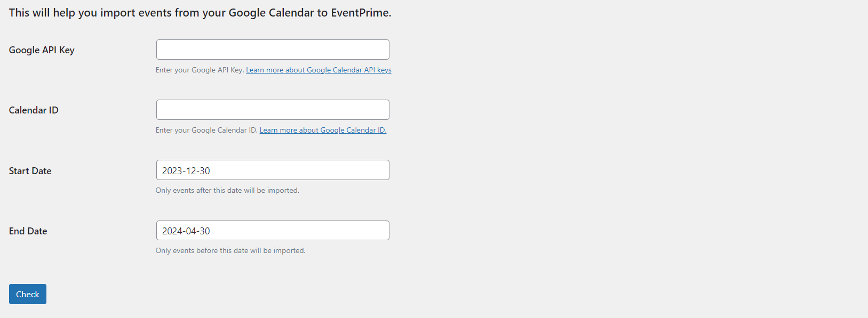
Task: Click the 'Enter your Google Calendar ID.' hint
Action: [x=206, y=130]
